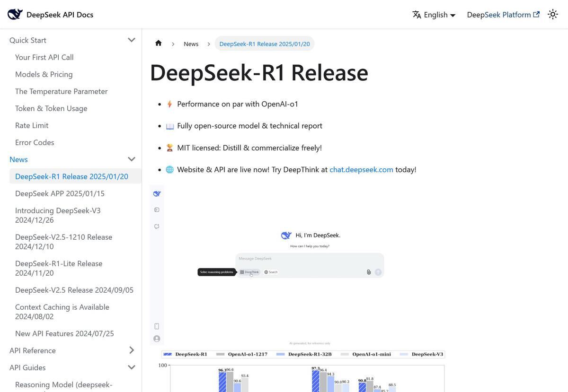
Task: Open Reasoning Model sidebar item
Action: click(x=64, y=385)
